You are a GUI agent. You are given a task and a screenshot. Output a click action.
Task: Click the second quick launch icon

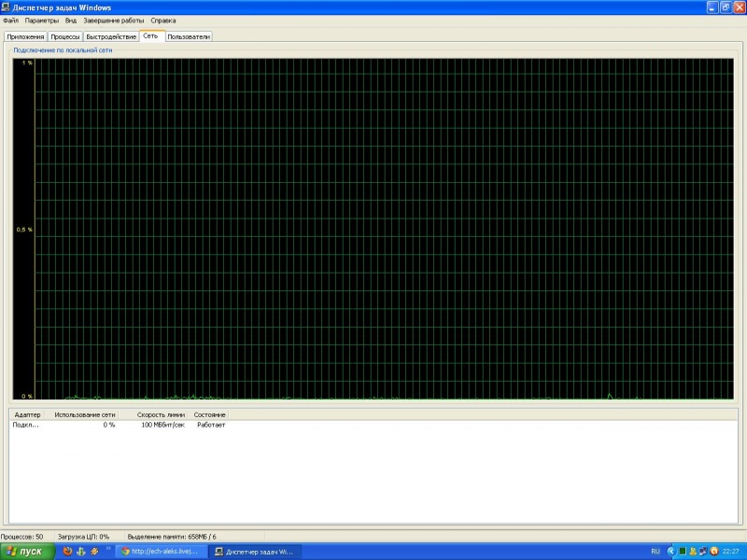click(x=81, y=552)
